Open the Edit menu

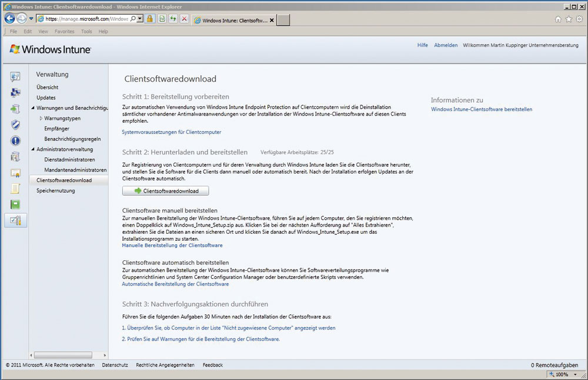pyautogui.click(x=28, y=32)
